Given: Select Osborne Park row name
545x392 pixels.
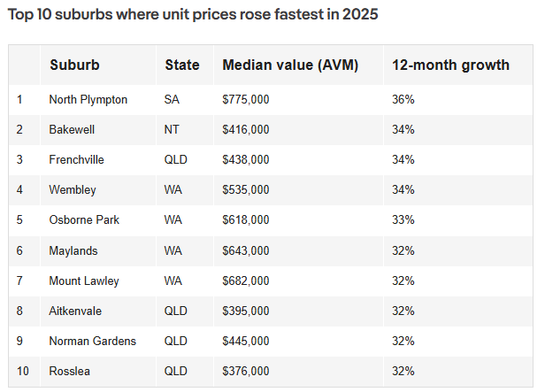Looking at the screenshot, I should (84, 220).
